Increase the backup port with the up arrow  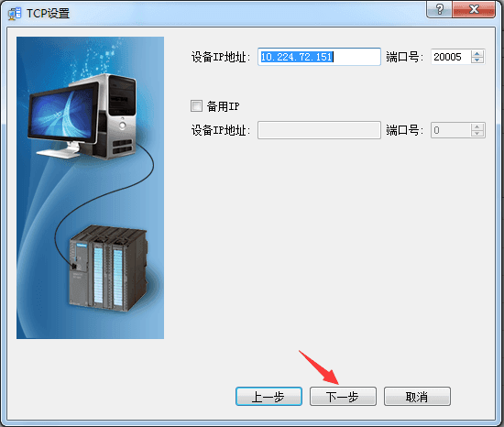(477, 127)
